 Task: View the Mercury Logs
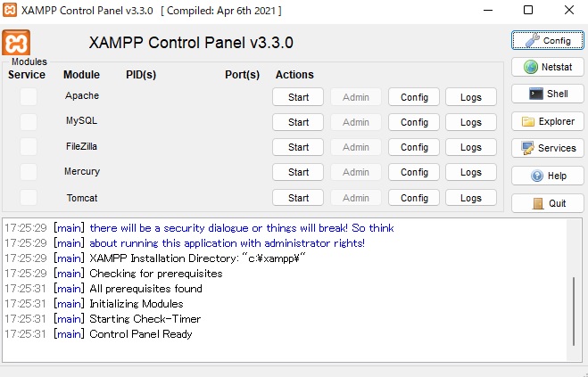click(471, 172)
